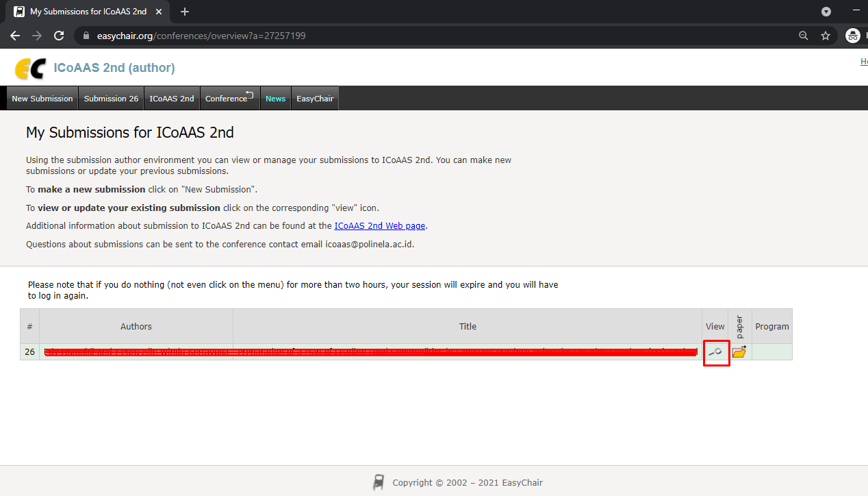
Task: Click the Title column header
Action: point(468,326)
